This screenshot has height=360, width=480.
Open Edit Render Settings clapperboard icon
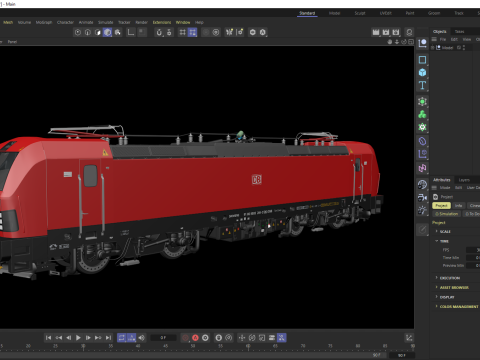pyautogui.click(x=396, y=32)
